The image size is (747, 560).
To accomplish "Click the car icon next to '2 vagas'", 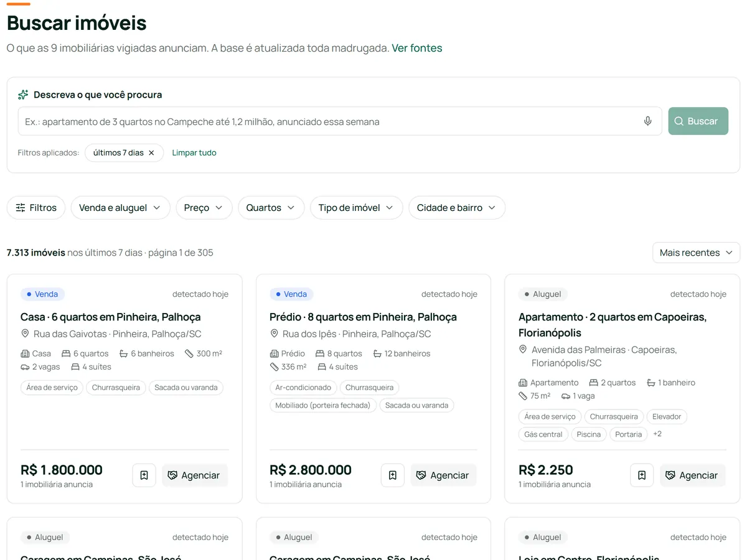I will pyautogui.click(x=25, y=367).
